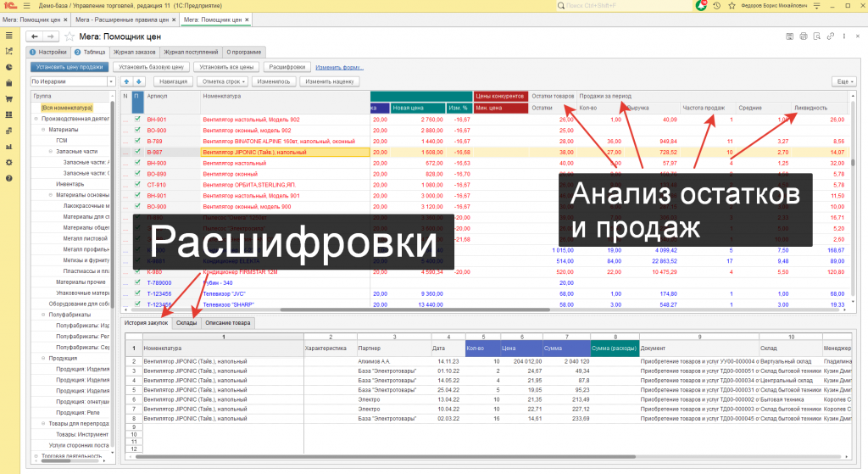The height and width of the screenshot is (474, 868).
Task: Collapse the Полуфабрикаты tree node
Action: [44, 315]
